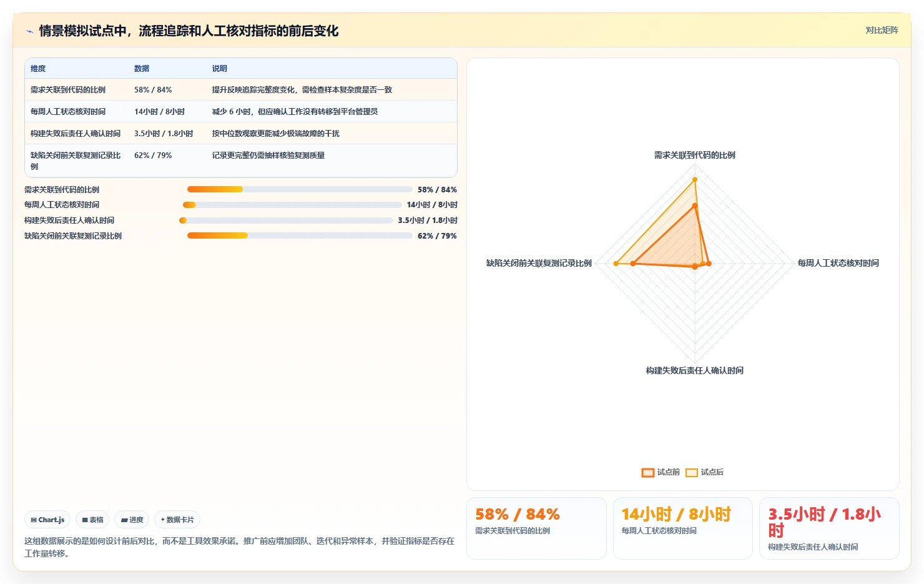Select table cell 62% / 79%
The image size is (924, 584).
[153, 156]
